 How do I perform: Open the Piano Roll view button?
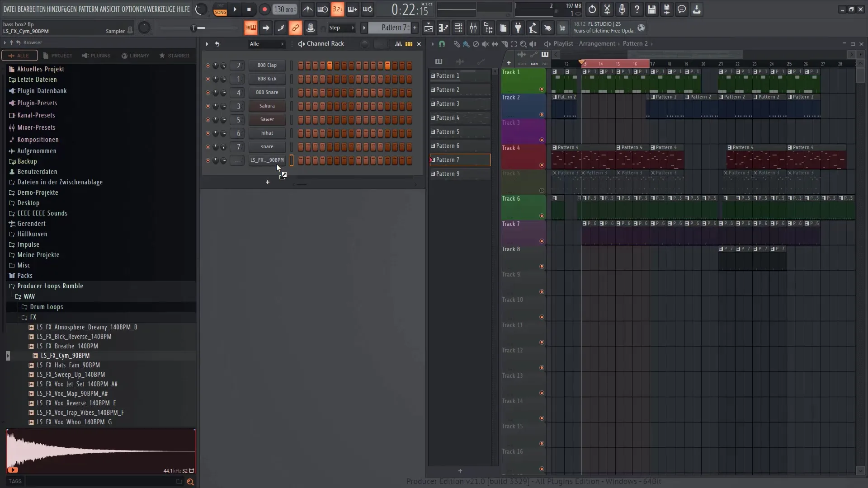[443, 28]
